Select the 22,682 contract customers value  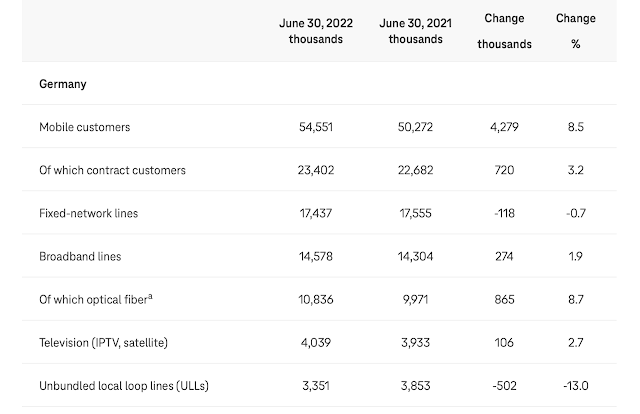coord(416,171)
